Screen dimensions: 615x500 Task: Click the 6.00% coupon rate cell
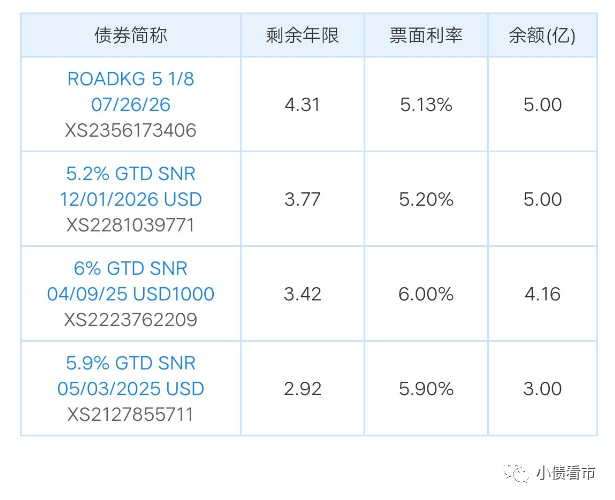(425, 294)
